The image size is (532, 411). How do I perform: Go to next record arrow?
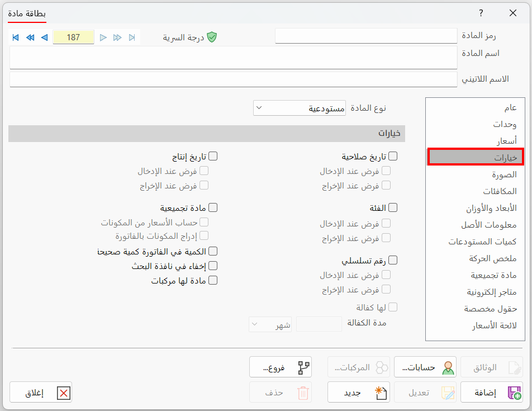coord(103,37)
